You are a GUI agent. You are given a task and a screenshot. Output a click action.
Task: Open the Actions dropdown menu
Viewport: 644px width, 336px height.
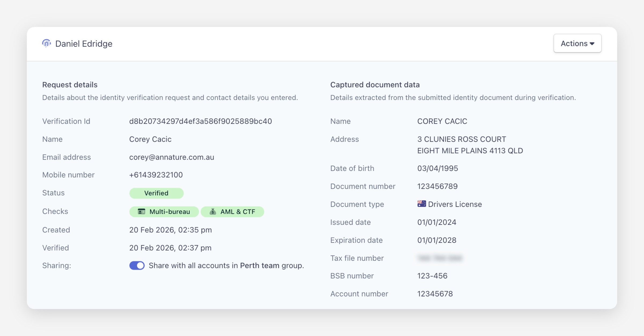coord(577,43)
